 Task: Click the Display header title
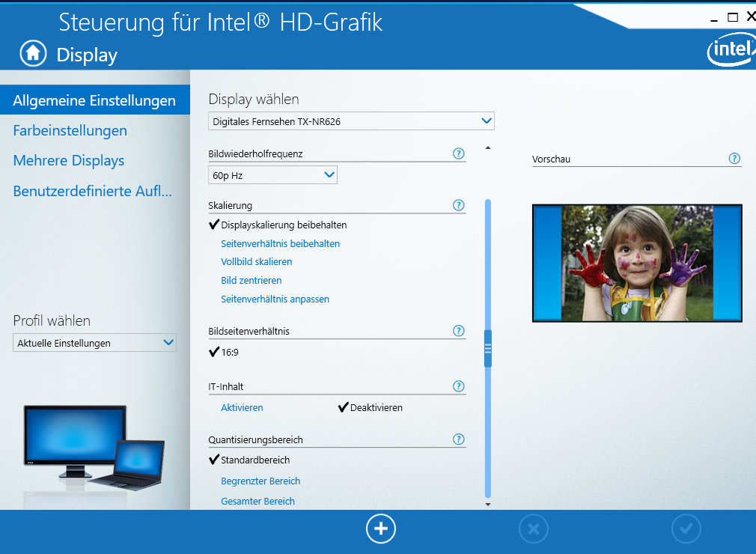click(x=87, y=55)
